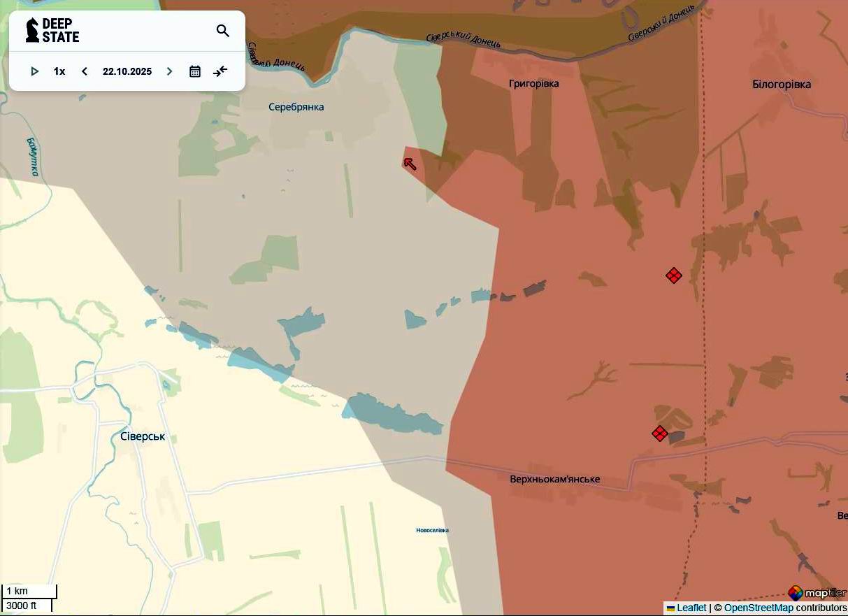
Task: Click the MapTiler logo
Action: (x=817, y=593)
